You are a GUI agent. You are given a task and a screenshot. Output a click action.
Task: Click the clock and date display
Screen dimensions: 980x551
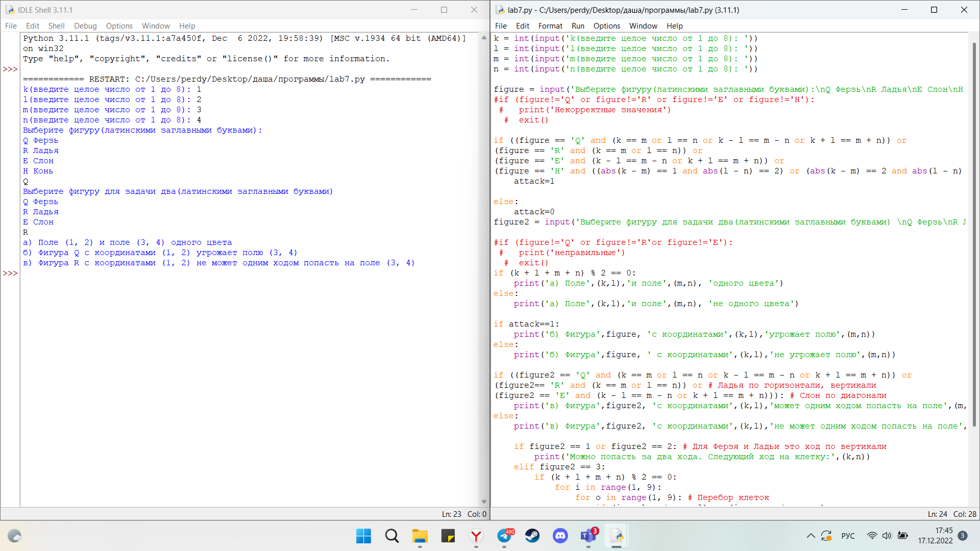[935, 536]
